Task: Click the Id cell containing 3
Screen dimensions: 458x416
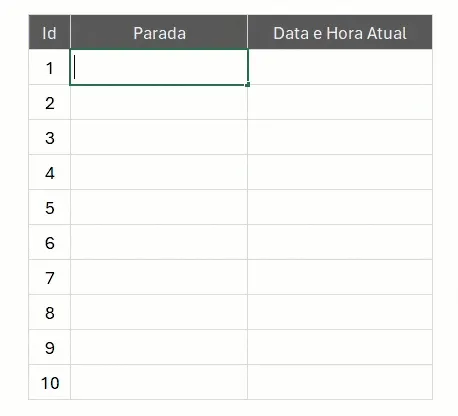Action: click(49, 137)
